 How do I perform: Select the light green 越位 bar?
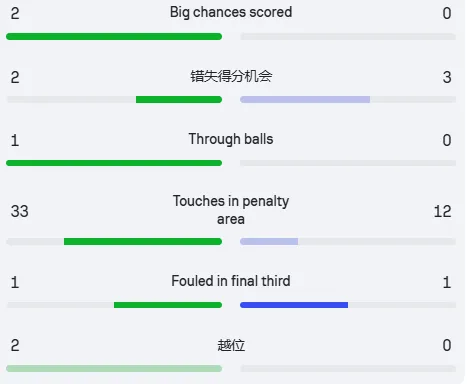pos(114,368)
